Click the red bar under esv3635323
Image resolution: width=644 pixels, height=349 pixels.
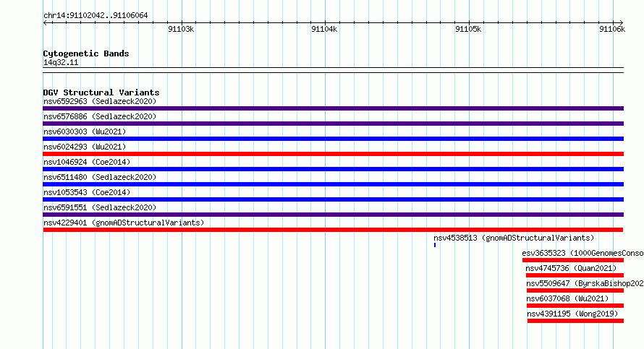[573, 260]
